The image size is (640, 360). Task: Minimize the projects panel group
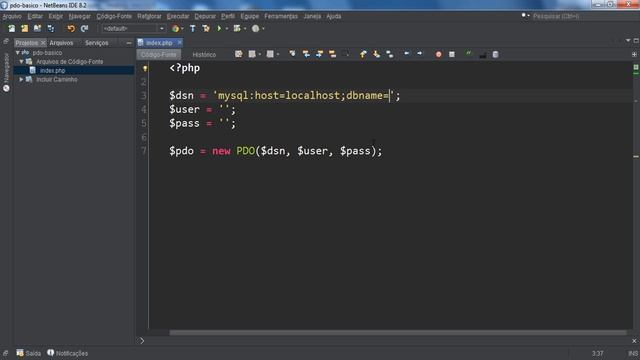pyautogui.click(x=129, y=43)
